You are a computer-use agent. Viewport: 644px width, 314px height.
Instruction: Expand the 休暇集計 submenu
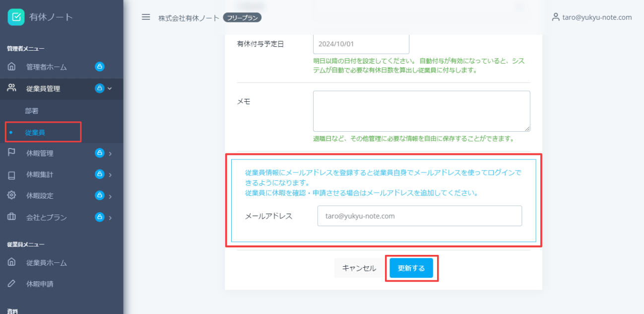coord(111,174)
